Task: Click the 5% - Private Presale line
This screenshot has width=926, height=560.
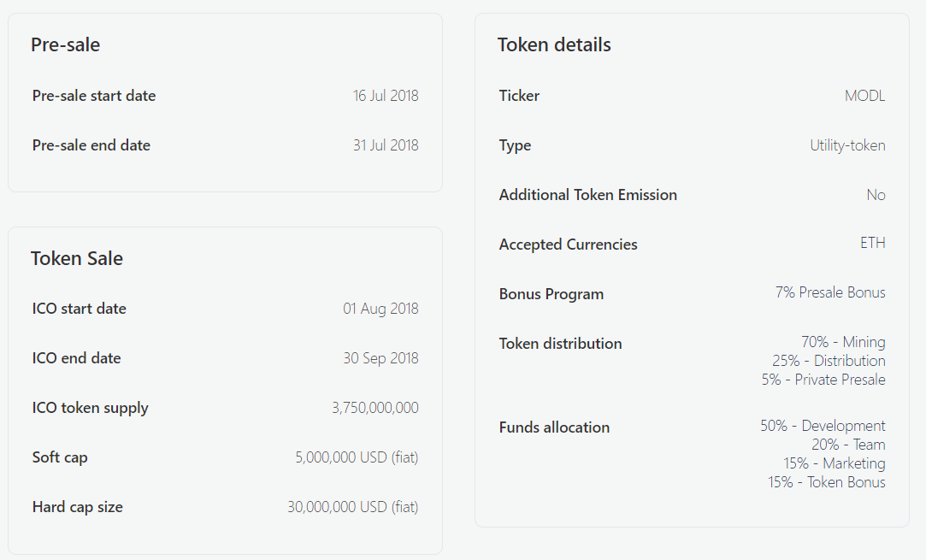Action: click(823, 380)
